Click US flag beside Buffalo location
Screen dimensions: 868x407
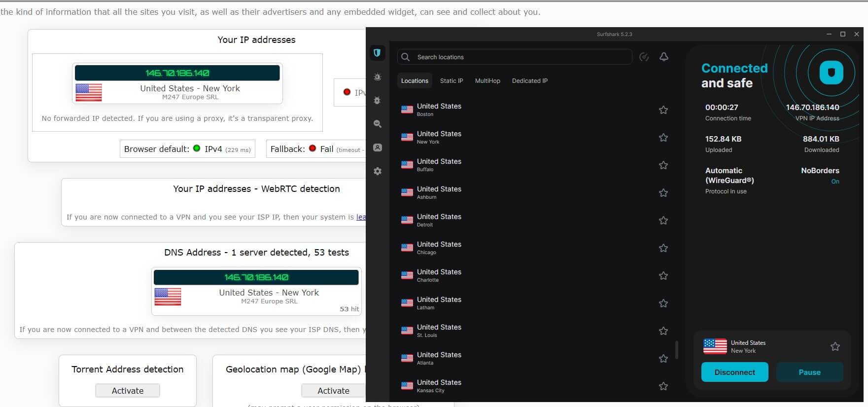click(407, 165)
